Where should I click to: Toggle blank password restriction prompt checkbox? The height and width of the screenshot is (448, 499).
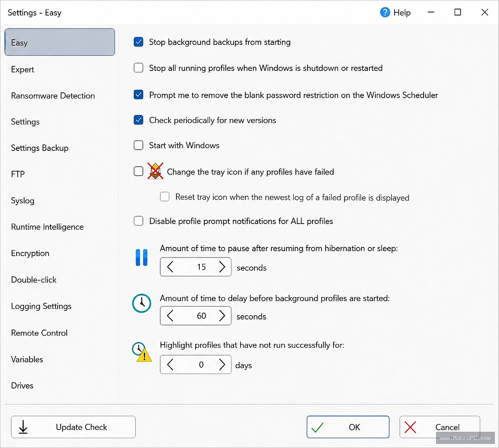click(138, 95)
